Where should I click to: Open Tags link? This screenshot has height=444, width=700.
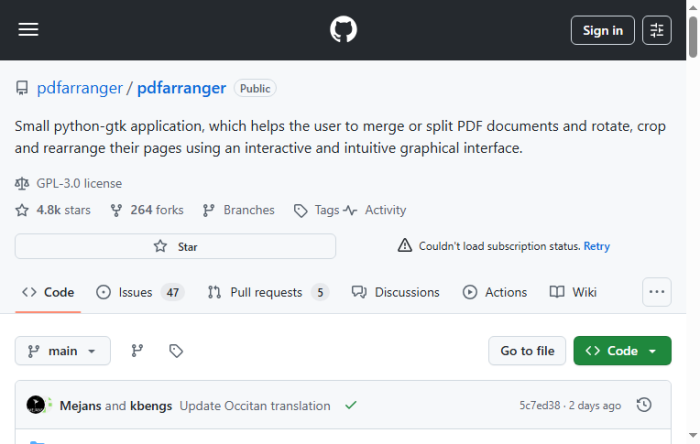(327, 210)
